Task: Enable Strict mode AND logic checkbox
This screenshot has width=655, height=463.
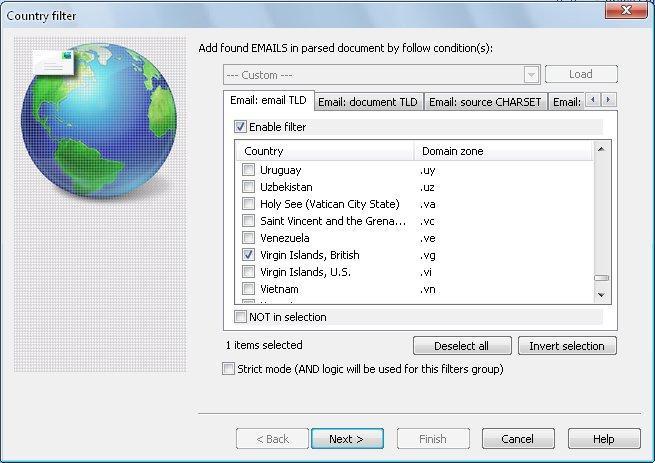Action: coord(228,369)
